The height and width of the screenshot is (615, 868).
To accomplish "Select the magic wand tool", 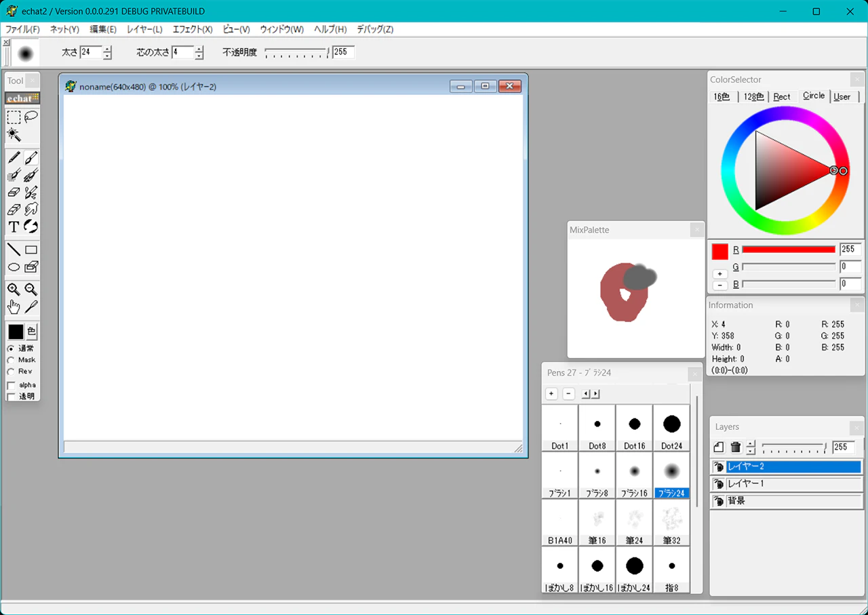I will coord(14,134).
